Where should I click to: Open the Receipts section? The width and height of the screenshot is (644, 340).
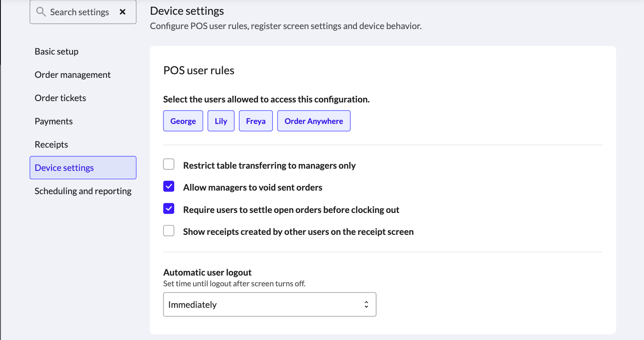tap(52, 144)
